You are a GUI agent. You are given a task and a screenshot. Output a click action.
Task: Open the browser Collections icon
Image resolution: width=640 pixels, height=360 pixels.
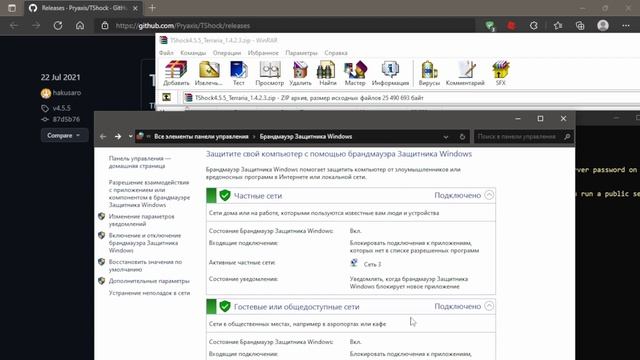pyautogui.click(x=580, y=26)
